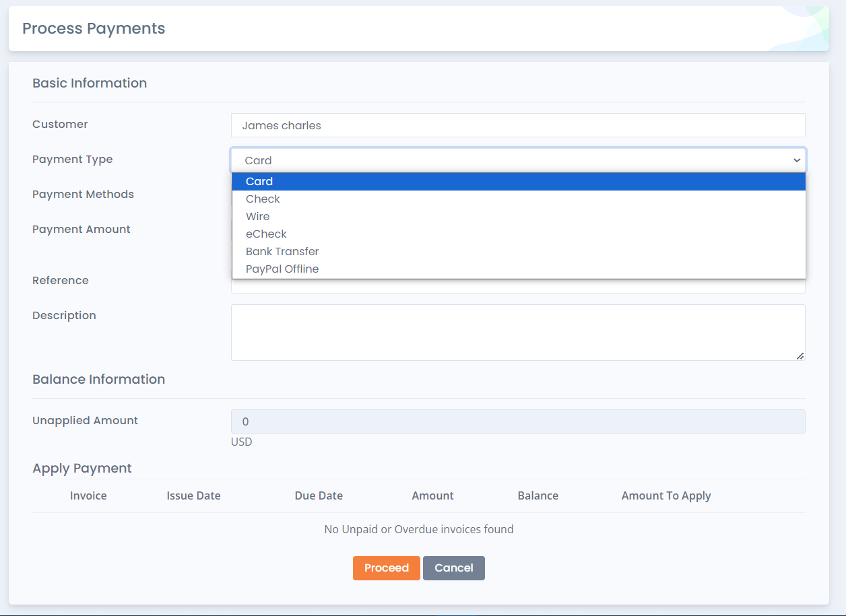Click the Balance Information section heading
The width and height of the screenshot is (846, 616).
click(98, 379)
